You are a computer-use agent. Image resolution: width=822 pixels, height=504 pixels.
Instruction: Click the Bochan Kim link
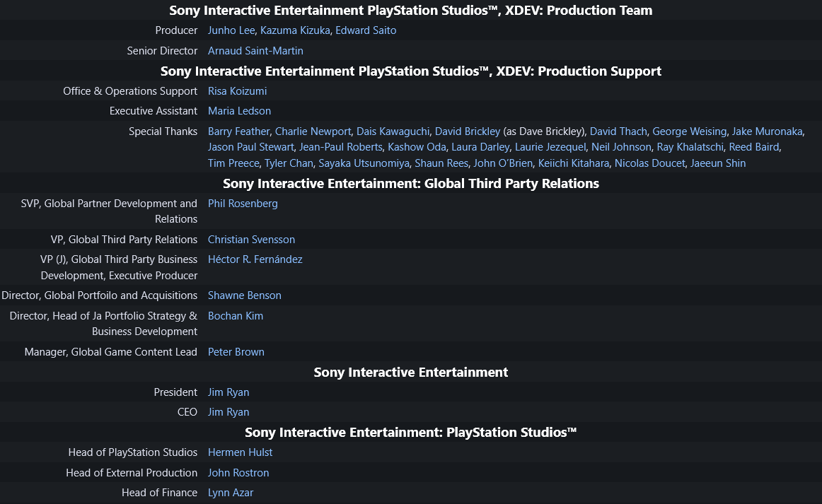click(x=236, y=317)
